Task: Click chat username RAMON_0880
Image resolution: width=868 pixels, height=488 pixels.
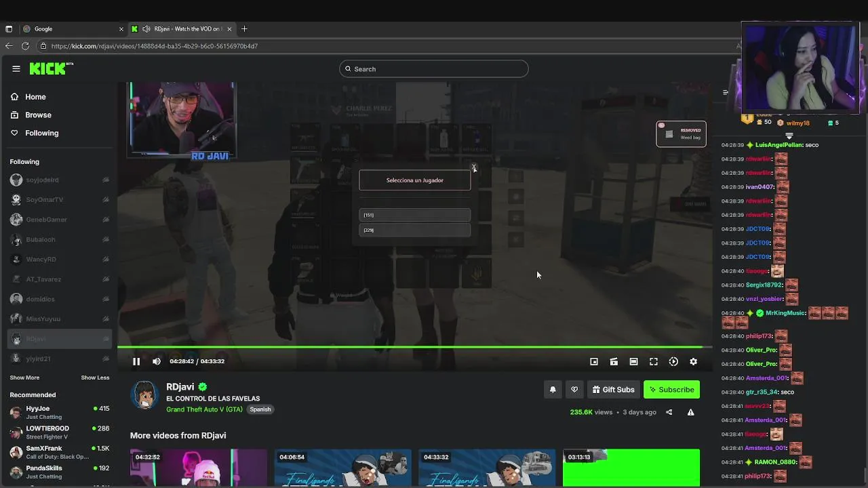Action: tap(775, 462)
